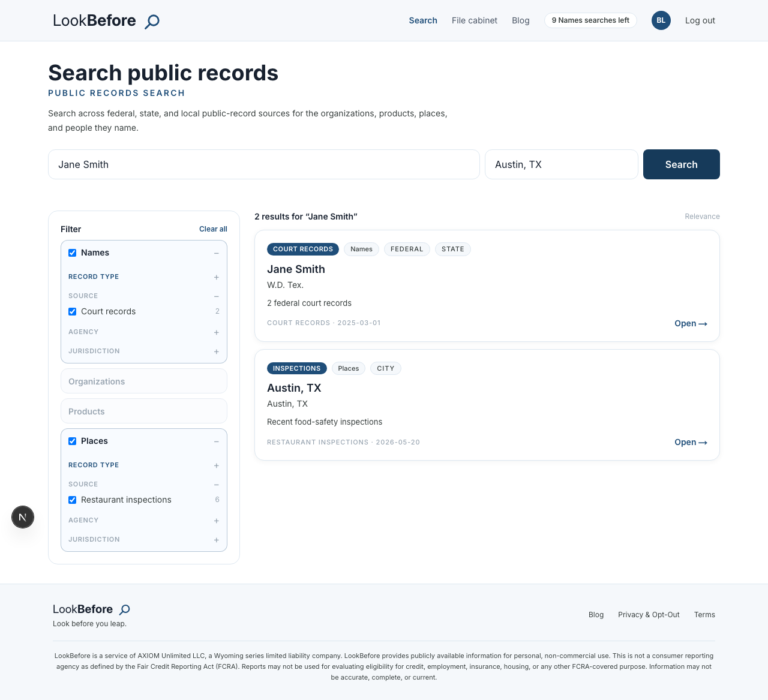The image size is (768, 700).
Task: Click the footer LookBefore logo
Action: 91,609
